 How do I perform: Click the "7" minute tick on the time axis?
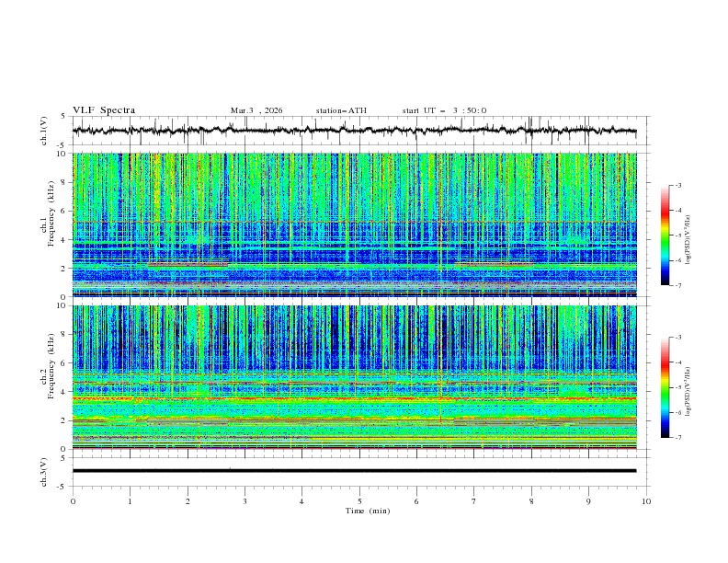coord(473,501)
